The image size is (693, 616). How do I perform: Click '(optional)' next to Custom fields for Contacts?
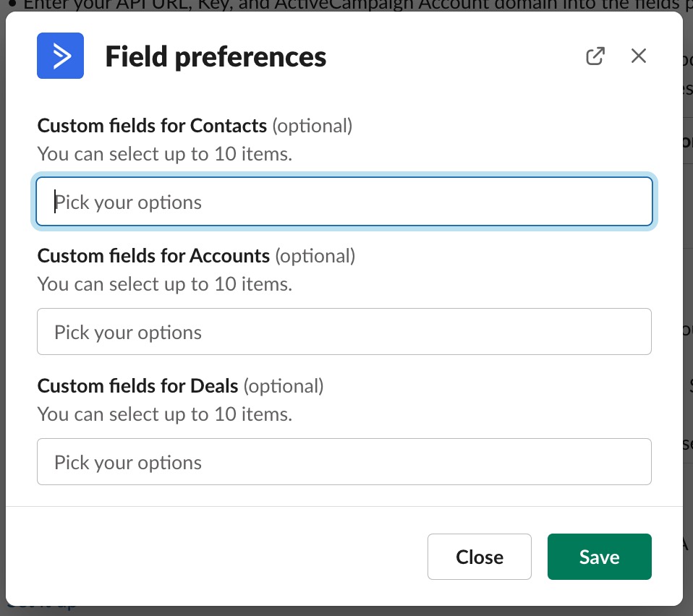pos(312,125)
